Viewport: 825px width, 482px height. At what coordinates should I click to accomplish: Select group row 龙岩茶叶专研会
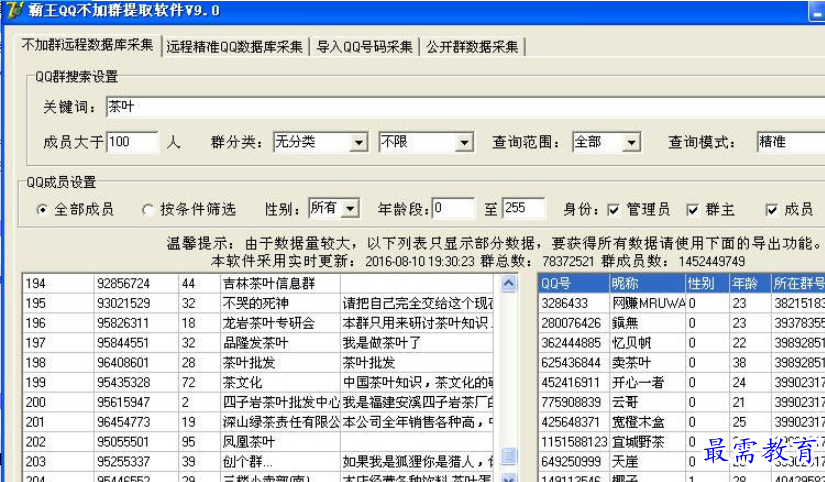[258, 323]
